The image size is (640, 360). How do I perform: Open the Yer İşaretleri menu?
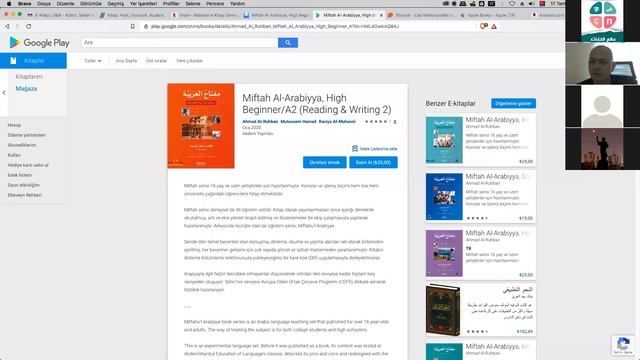pos(143,4)
